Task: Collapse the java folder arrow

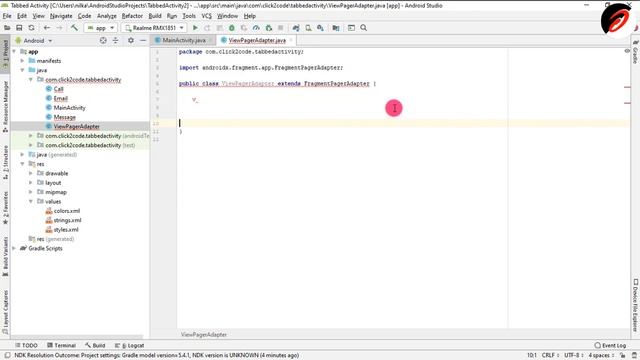Action: 22,70
